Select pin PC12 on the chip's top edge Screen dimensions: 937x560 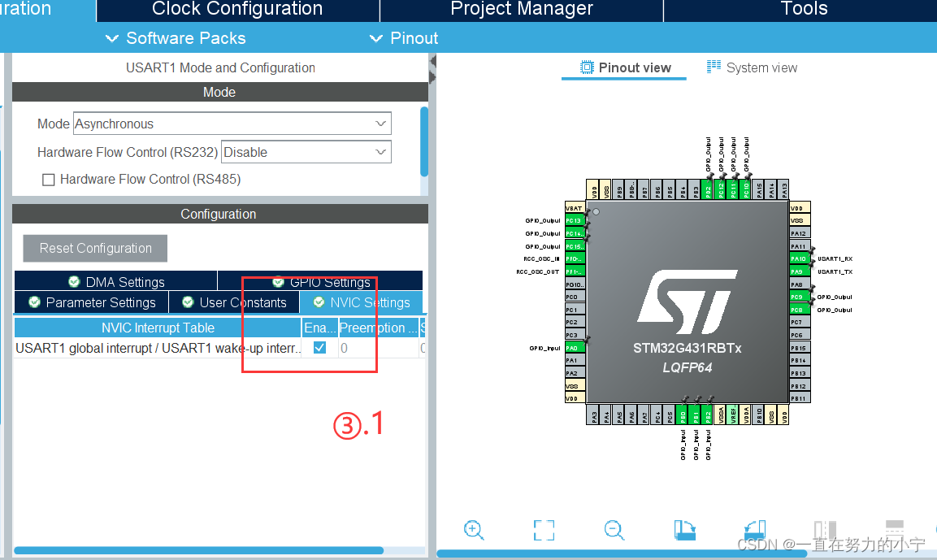pos(721,189)
